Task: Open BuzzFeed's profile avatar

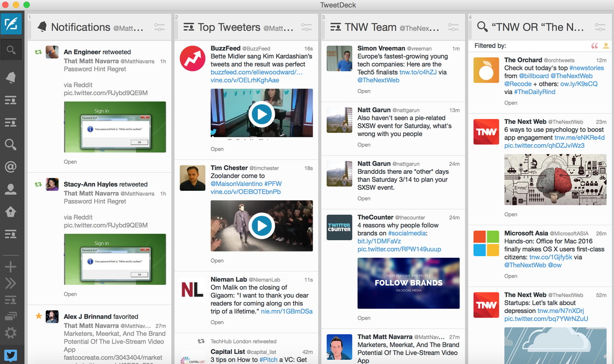Action: point(192,58)
